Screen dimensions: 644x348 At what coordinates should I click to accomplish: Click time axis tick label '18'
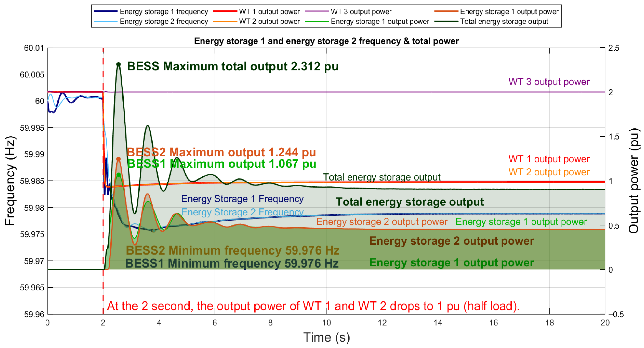click(550, 323)
